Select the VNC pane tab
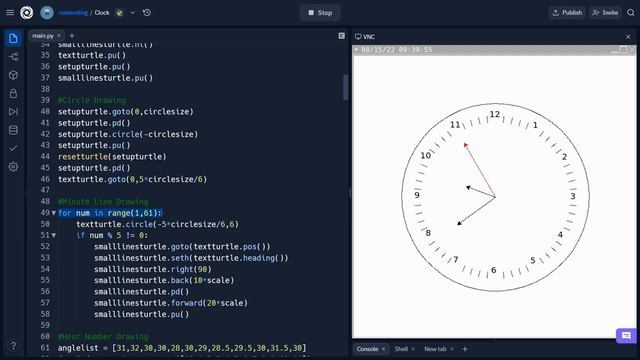This screenshot has height=360, width=640. [x=365, y=37]
